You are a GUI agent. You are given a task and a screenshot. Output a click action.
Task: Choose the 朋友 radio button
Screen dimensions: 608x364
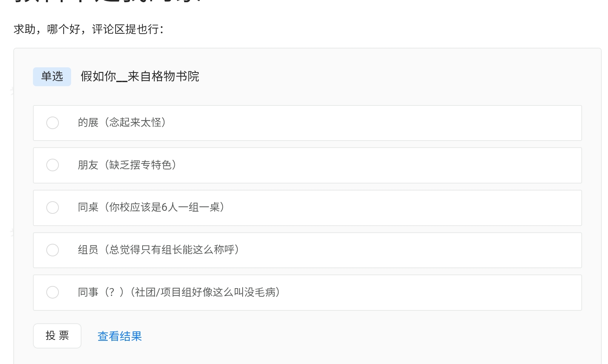pyautogui.click(x=53, y=165)
